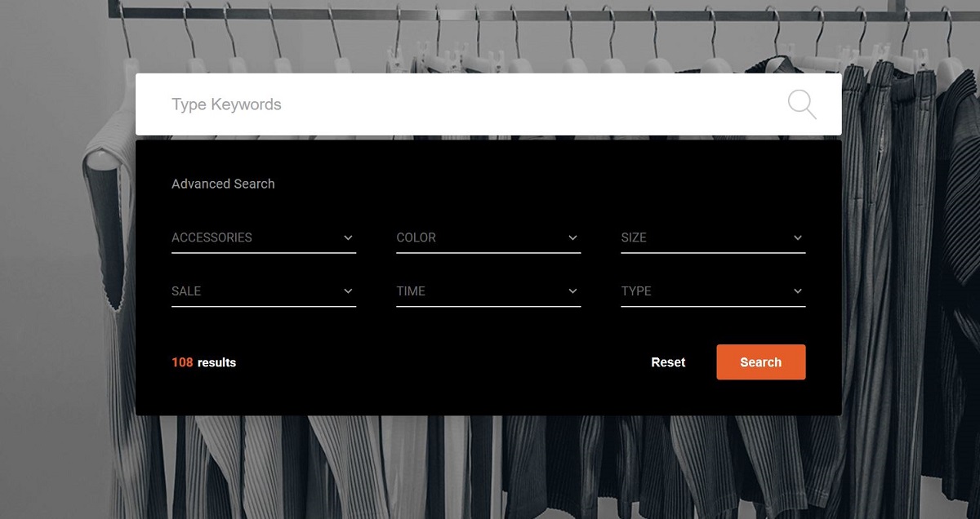
Task: Click the Advanced Search heading
Action: click(x=223, y=184)
